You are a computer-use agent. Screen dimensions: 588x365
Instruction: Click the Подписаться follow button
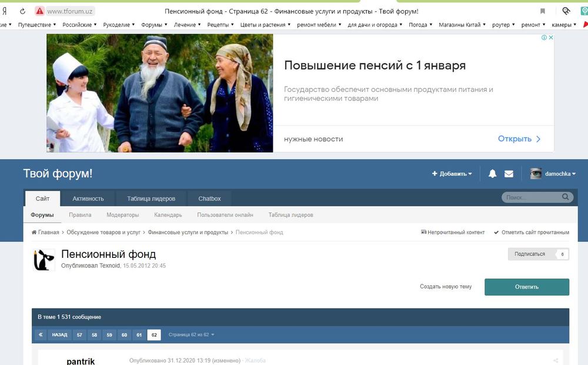pos(530,254)
